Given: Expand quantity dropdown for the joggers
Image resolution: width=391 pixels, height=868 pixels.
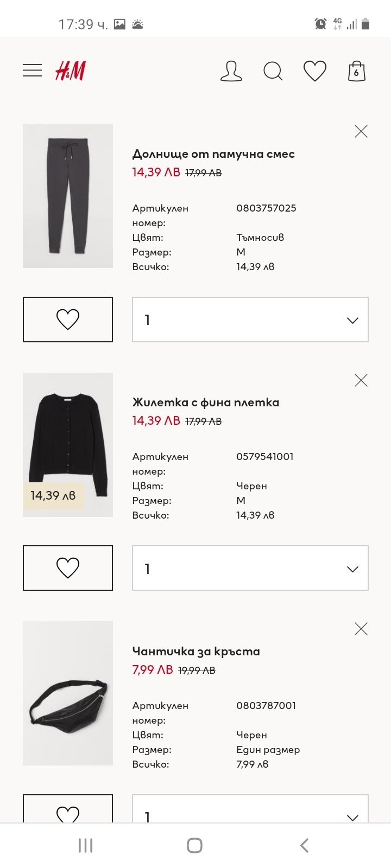Looking at the screenshot, I should coord(250,320).
